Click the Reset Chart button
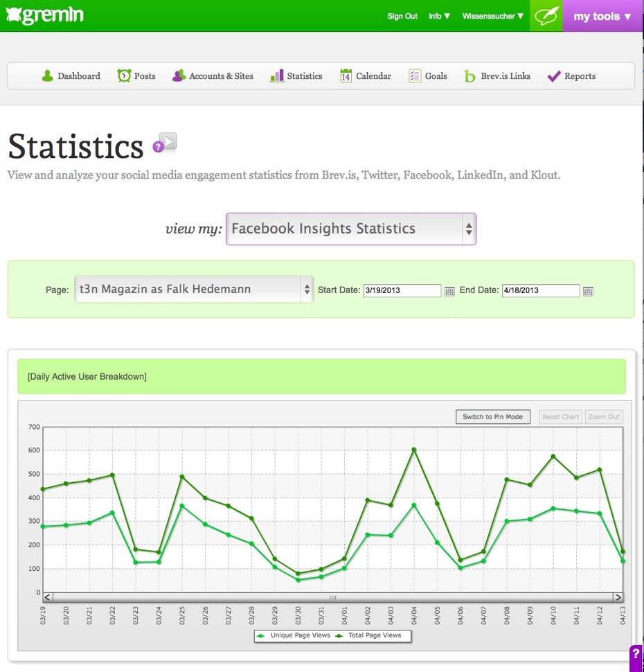This screenshot has height=672, width=644. 560,417
